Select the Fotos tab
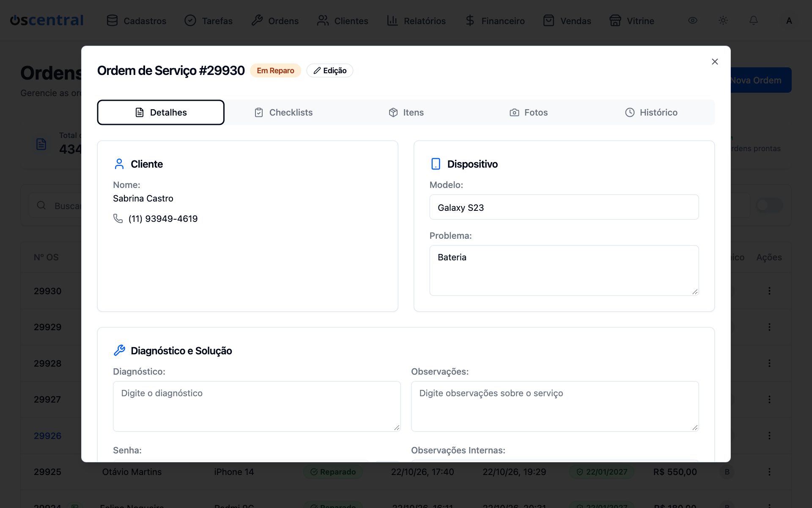The width and height of the screenshot is (812, 508). [x=529, y=113]
